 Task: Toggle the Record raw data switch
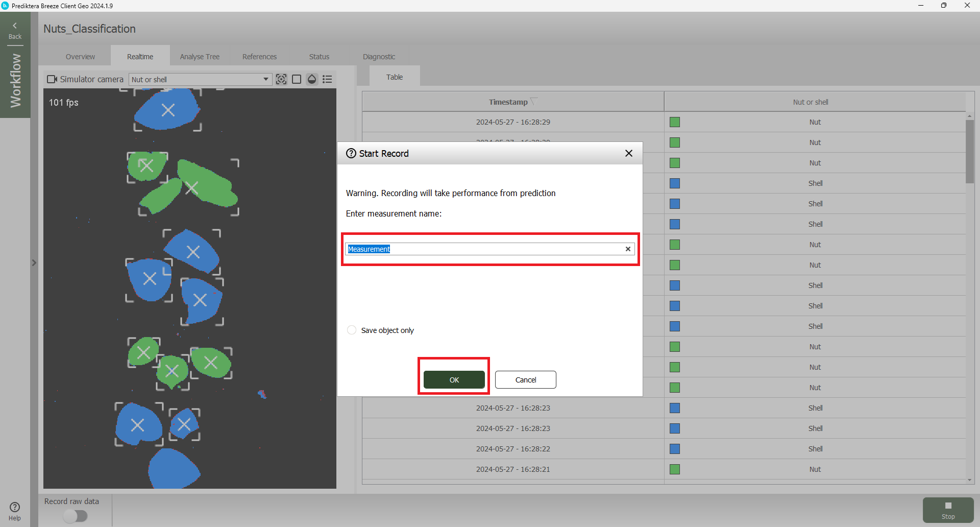[x=76, y=516]
